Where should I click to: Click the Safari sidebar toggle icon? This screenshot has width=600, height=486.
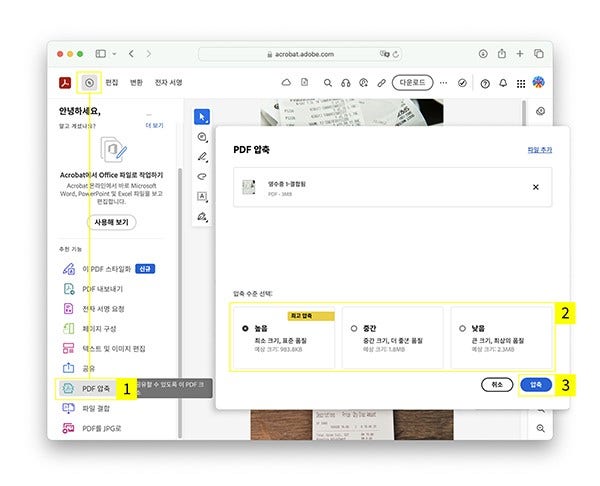coord(101,54)
